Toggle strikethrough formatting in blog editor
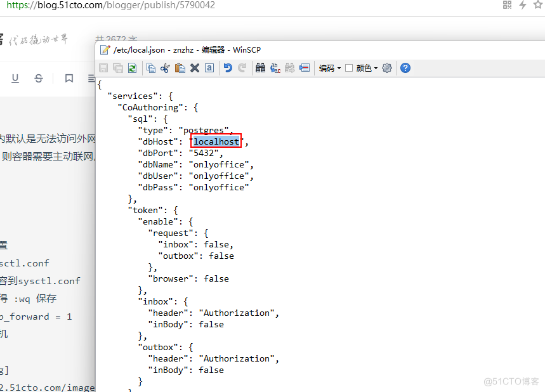 pyautogui.click(x=39, y=78)
